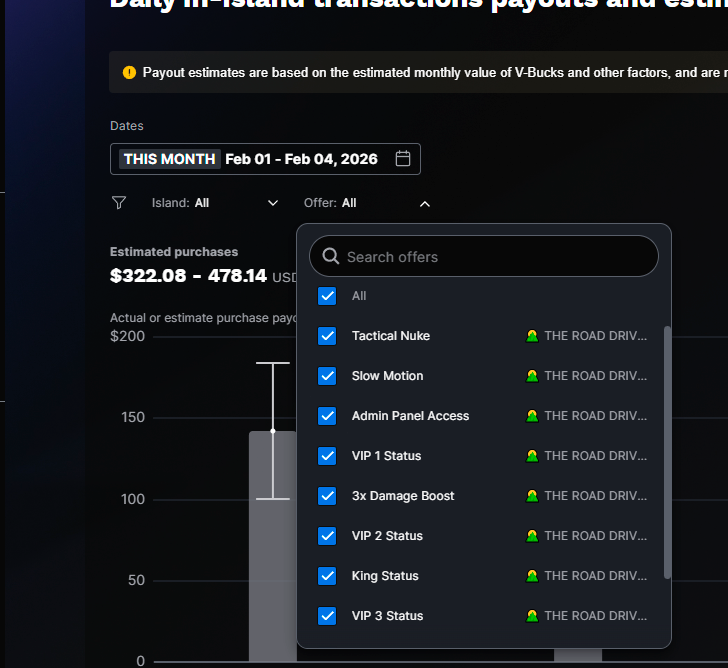This screenshot has width=728, height=668.
Task: Click THE ROAD DRIV... text in King Status row
Action: click(x=596, y=576)
